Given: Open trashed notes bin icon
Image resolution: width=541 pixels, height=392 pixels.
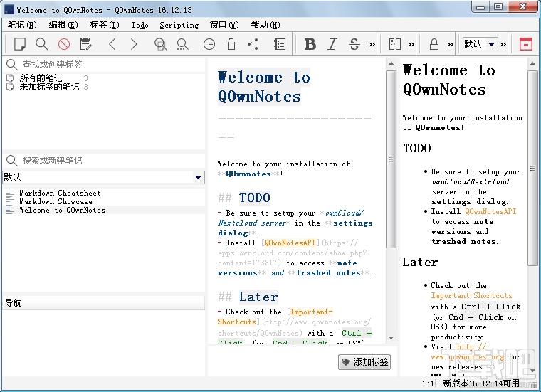Looking at the screenshot, I should point(231,44).
